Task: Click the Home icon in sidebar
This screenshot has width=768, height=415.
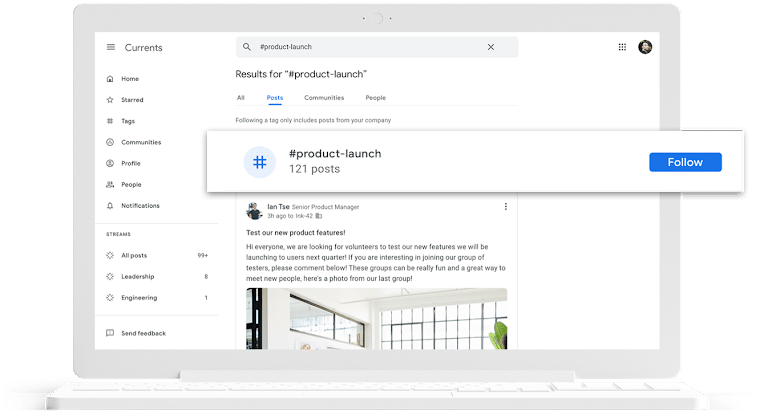Action: click(110, 79)
